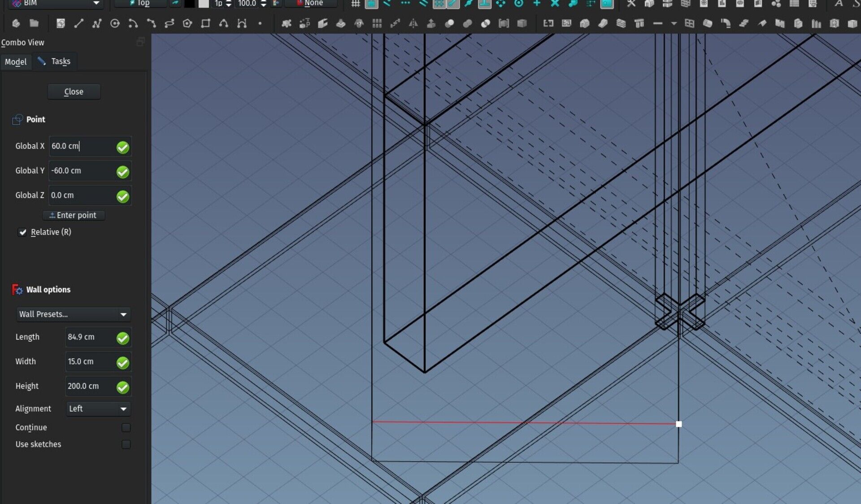Switch to the Top view dropdown
The image size is (861, 504).
tap(142, 4)
